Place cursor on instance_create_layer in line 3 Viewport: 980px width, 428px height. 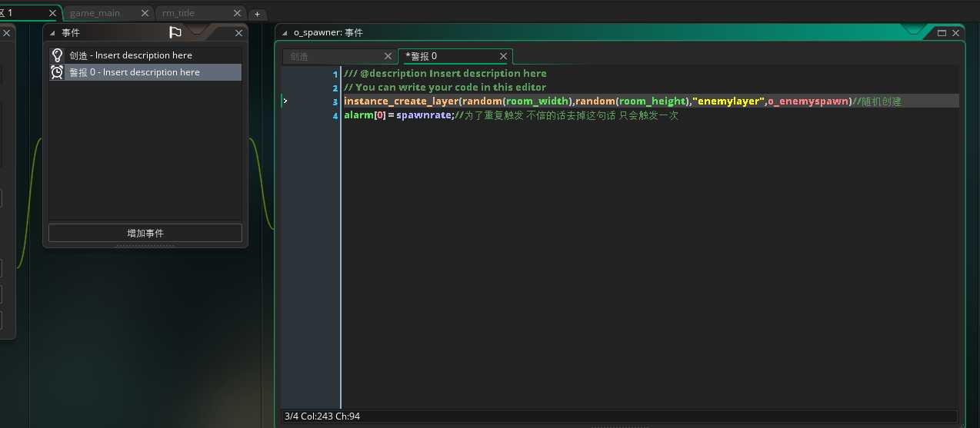pos(401,101)
